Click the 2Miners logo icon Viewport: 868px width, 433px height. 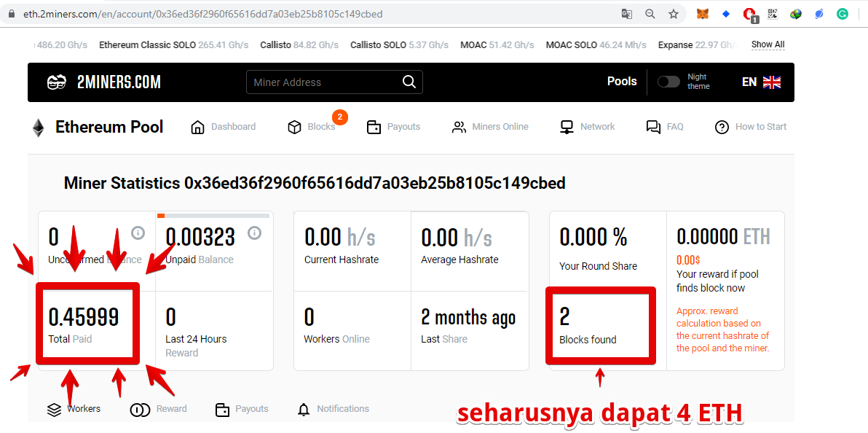[57, 82]
